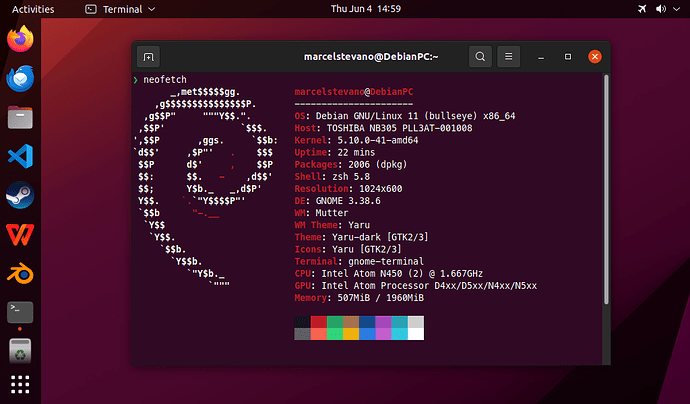Select the Terminal icon in the dock
The height and width of the screenshot is (404, 690).
pos(20,312)
